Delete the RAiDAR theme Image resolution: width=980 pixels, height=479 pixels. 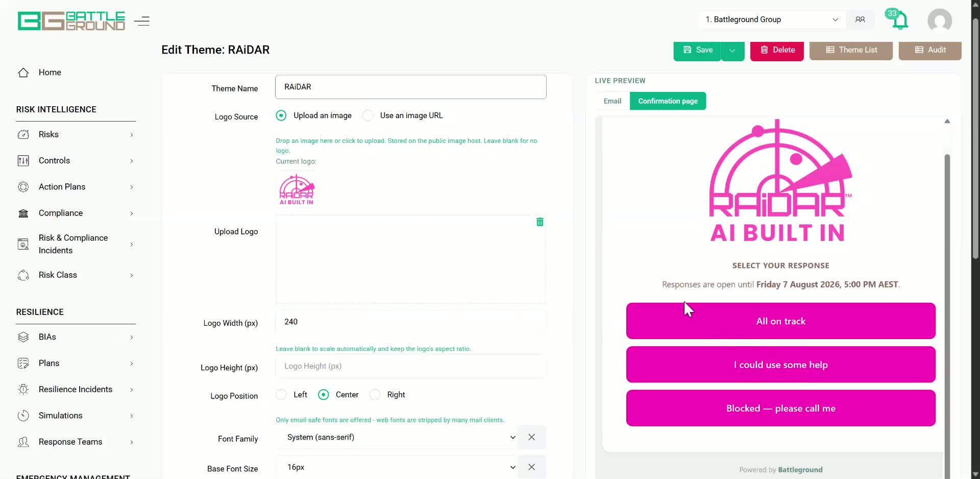[x=777, y=50]
